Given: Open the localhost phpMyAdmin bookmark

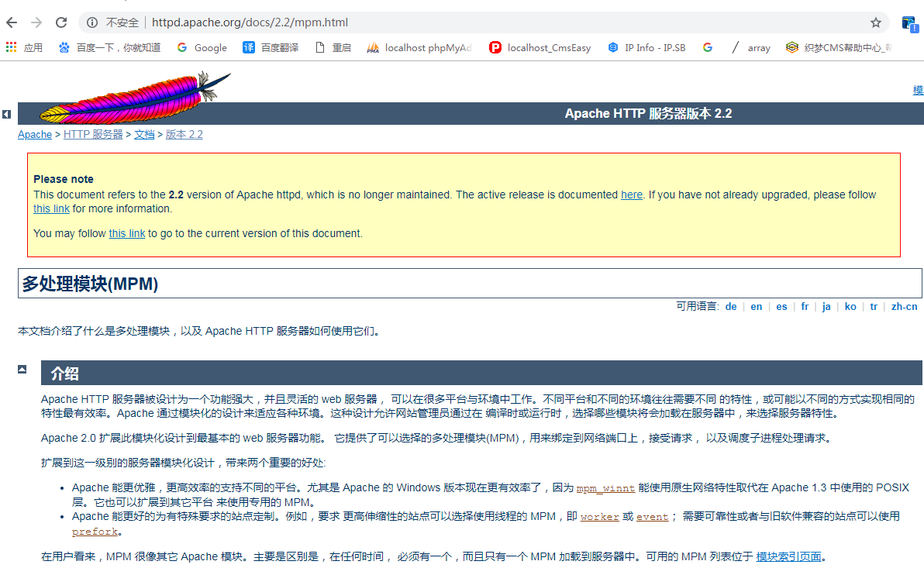Looking at the screenshot, I should pos(419,47).
